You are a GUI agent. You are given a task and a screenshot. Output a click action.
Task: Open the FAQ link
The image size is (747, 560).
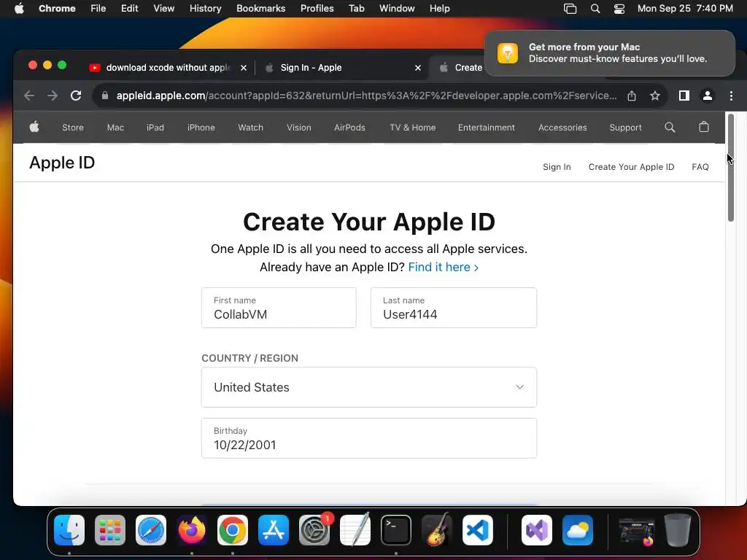click(x=700, y=167)
